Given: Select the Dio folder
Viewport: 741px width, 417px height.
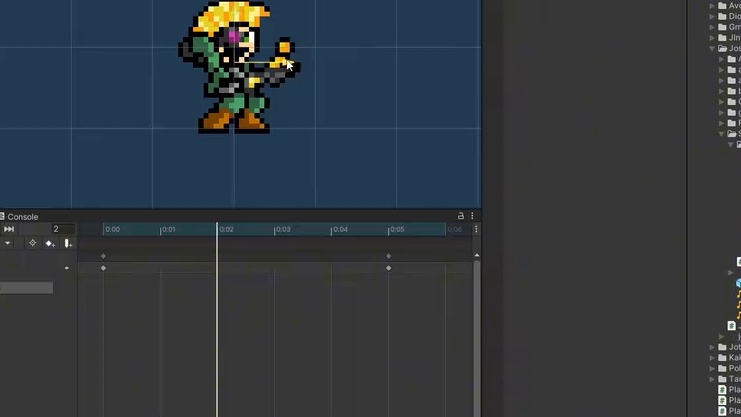Looking at the screenshot, I should [729, 17].
